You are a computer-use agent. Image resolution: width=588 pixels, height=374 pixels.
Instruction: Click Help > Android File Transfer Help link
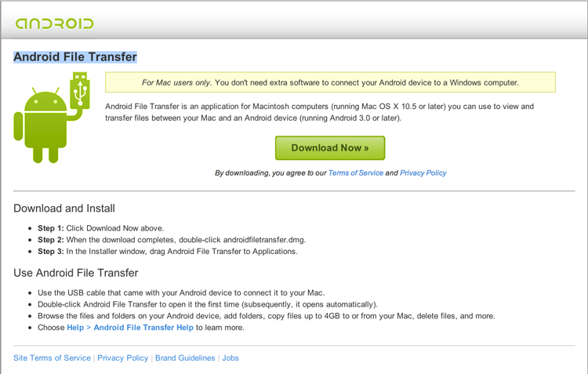(130, 328)
